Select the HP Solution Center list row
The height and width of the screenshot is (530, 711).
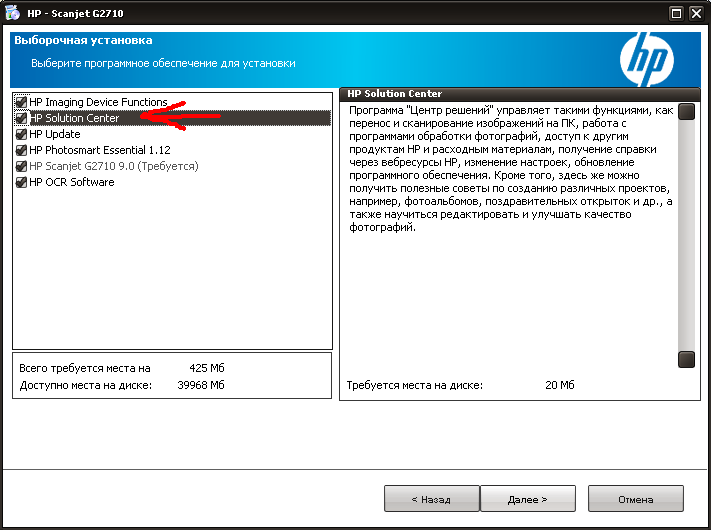[172, 118]
